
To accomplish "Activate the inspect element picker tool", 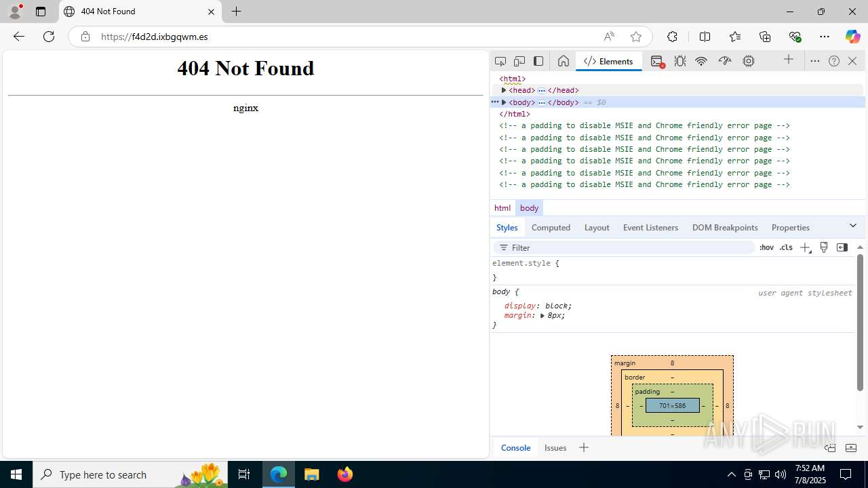I will click(500, 61).
